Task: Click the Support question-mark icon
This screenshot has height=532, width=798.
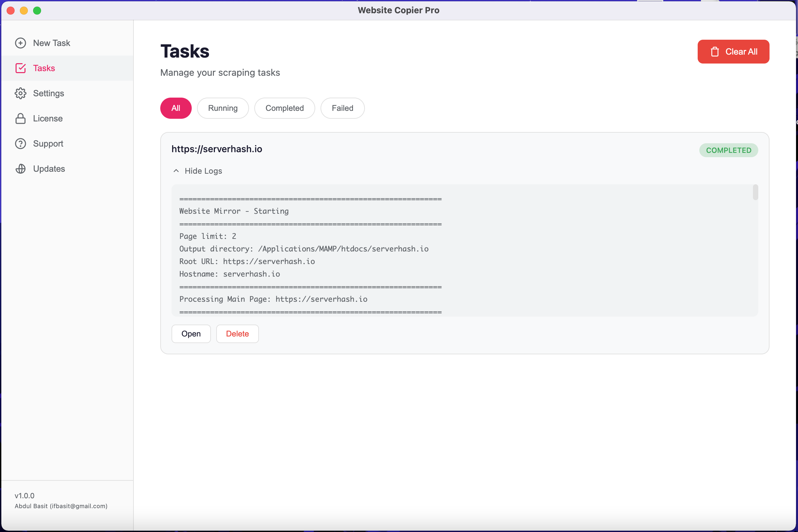Action: [x=21, y=144]
